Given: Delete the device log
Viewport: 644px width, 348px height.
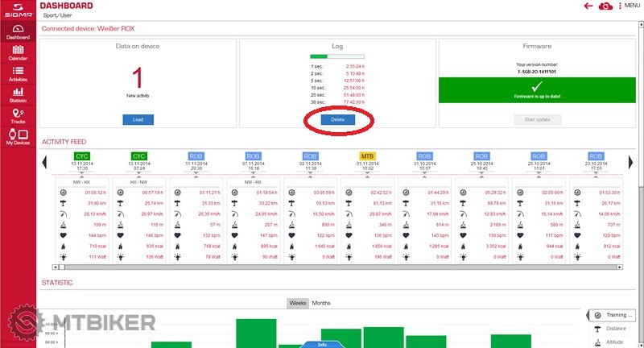Looking at the screenshot, I should [x=337, y=119].
